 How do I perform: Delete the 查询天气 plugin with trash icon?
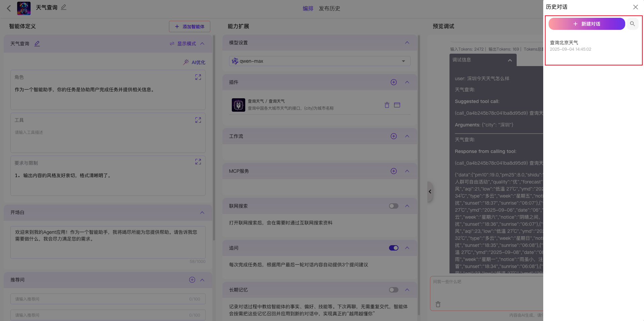pyautogui.click(x=387, y=105)
